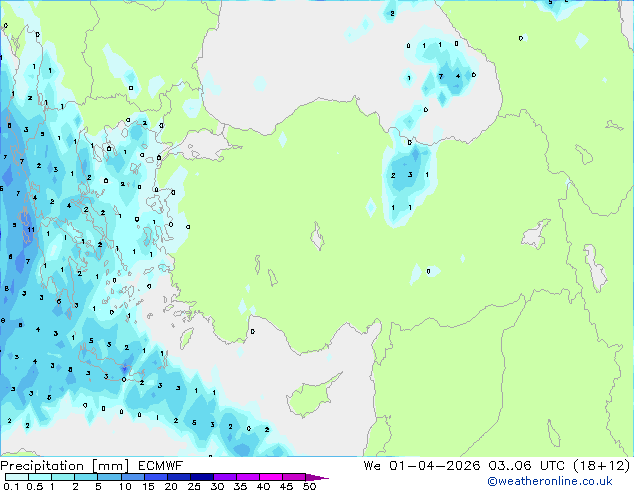Click the '25' legend scale label
Screen dimensions: 634x490
194,486
